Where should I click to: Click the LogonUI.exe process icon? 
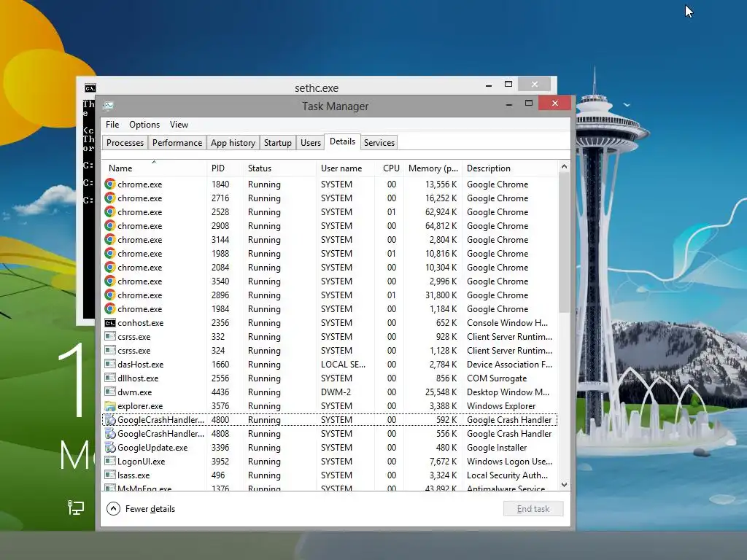(110, 461)
